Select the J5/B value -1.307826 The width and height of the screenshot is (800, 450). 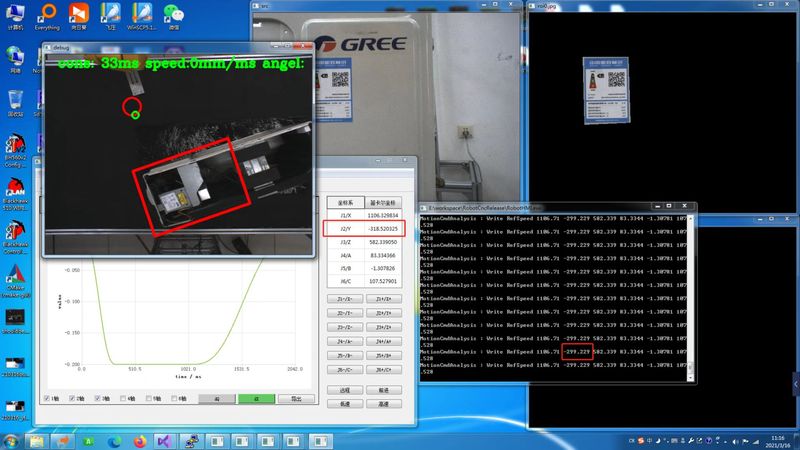(383, 268)
